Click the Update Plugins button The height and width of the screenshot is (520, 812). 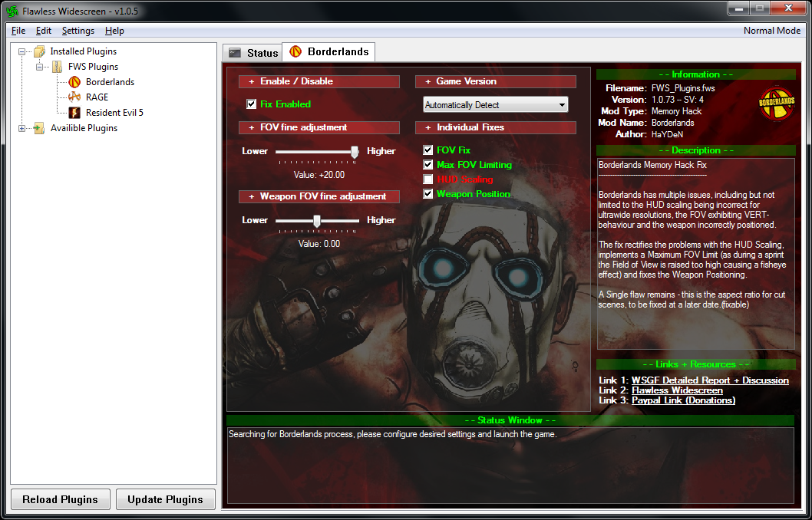pyautogui.click(x=166, y=499)
